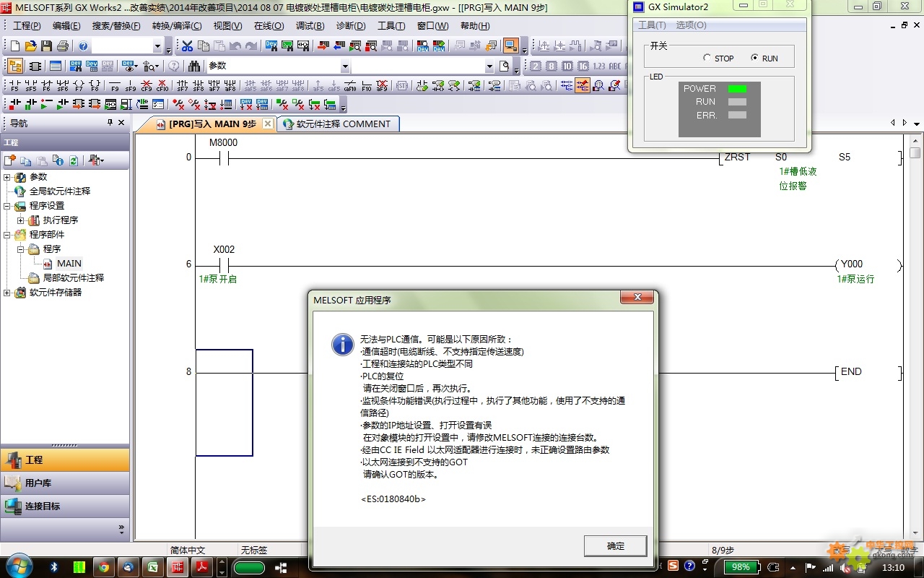Click the Copy icon in toolbar
Screen dimensions: 924x578
203,46
